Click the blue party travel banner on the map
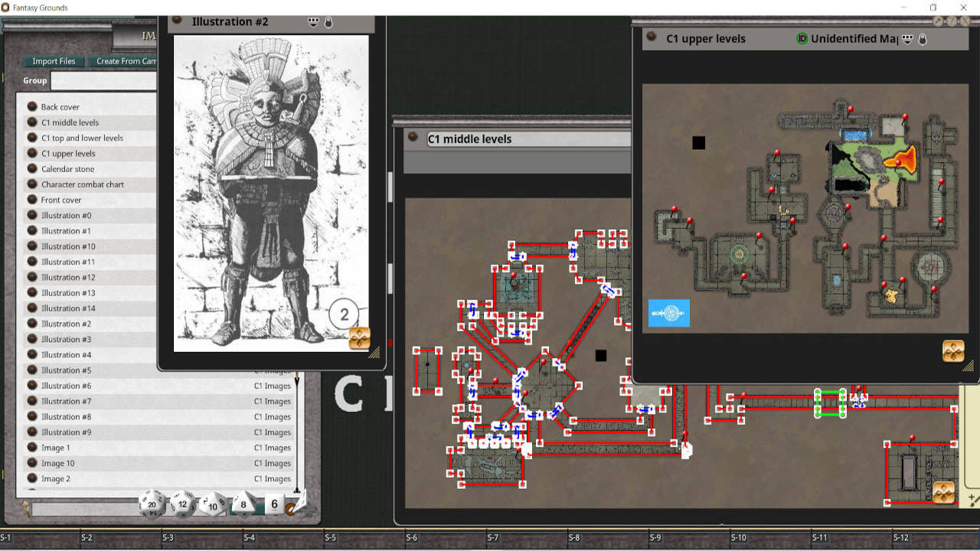980x551 pixels. click(668, 312)
